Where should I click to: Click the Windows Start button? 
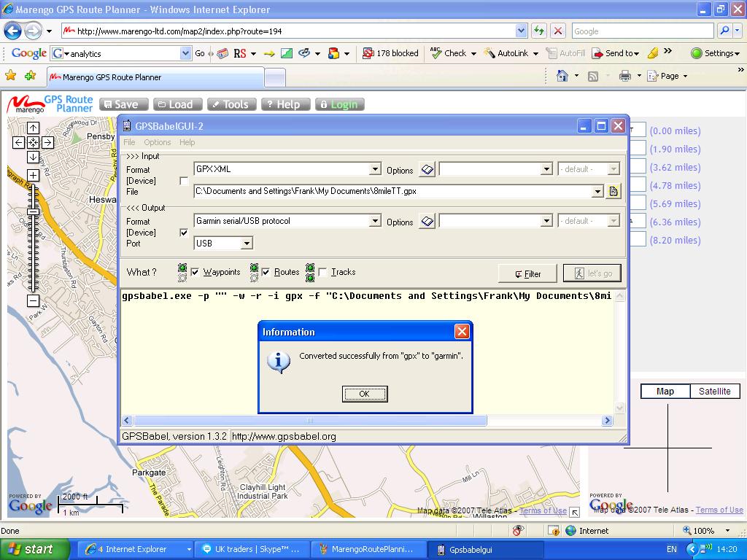tap(31, 549)
